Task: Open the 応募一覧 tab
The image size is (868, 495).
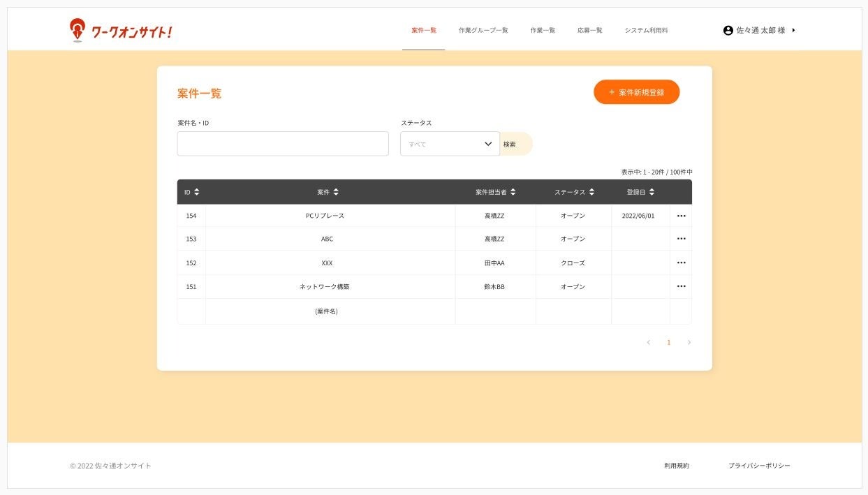Action: pos(590,30)
